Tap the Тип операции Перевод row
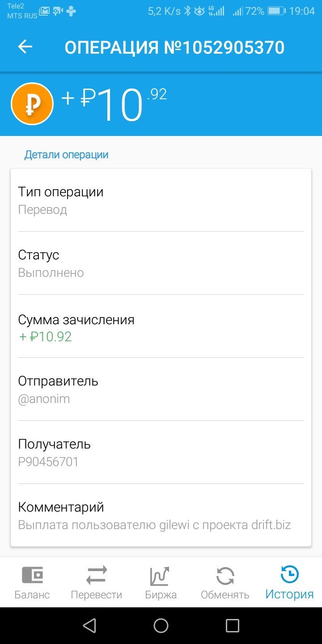The width and height of the screenshot is (322, 644). tap(161, 200)
